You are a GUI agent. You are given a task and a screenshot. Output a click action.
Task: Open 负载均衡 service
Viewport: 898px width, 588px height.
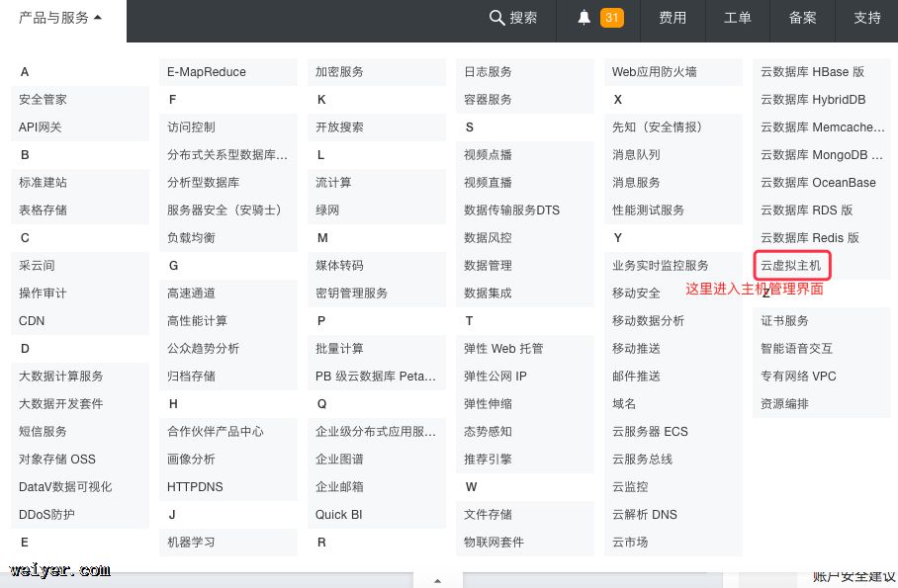191,238
